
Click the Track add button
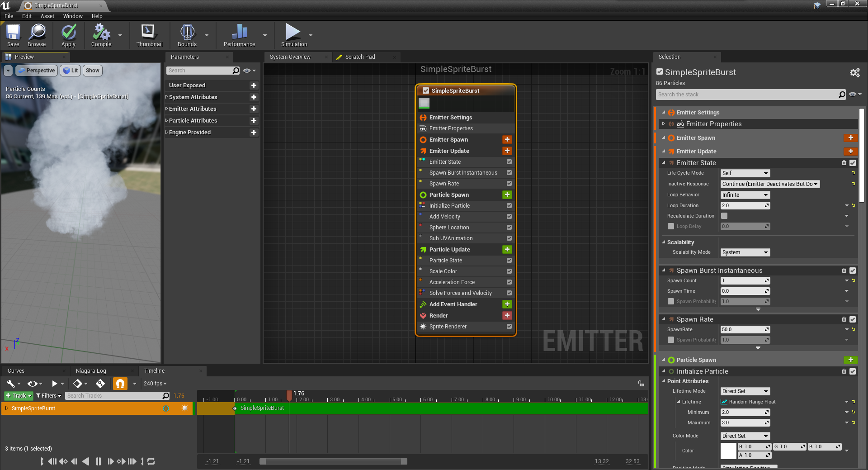pyautogui.click(x=19, y=396)
